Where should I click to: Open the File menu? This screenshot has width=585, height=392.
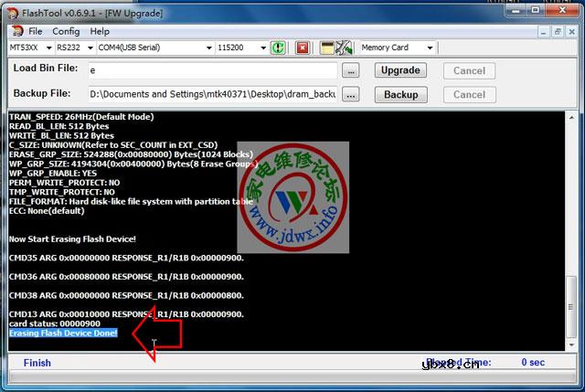[x=36, y=31]
